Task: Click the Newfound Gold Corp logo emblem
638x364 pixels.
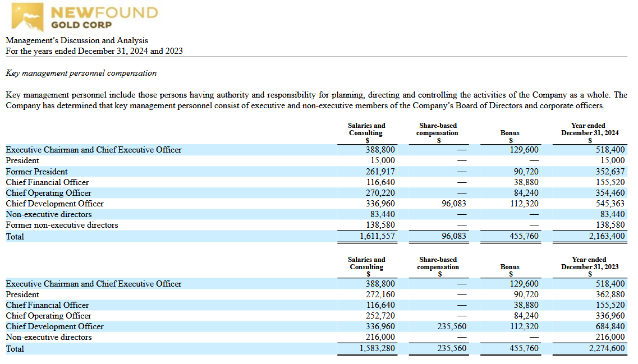Action: click(x=27, y=17)
